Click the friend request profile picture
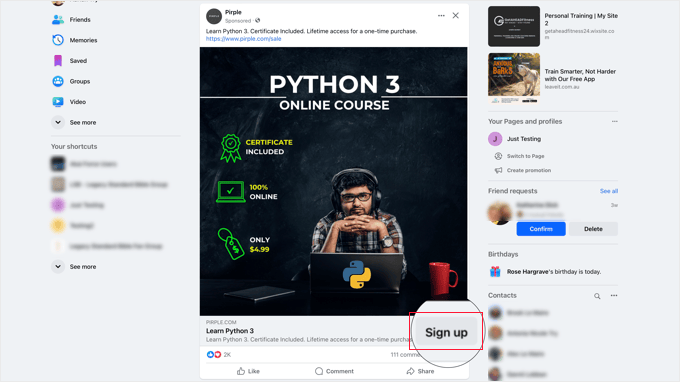The width and height of the screenshot is (680, 382). [500, 213]
